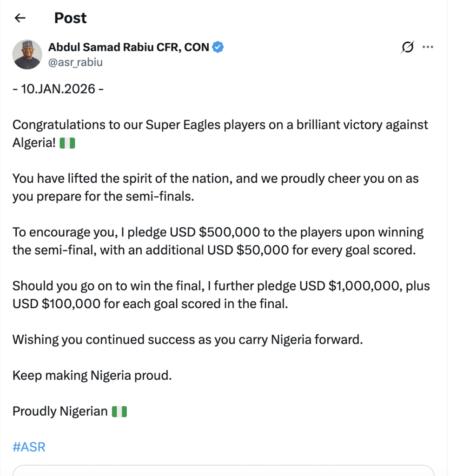The width and height of the screenshot is (450, 476).
Task: Click the Nigerian flag emoji after Algeria
Action: coord(68,144)
